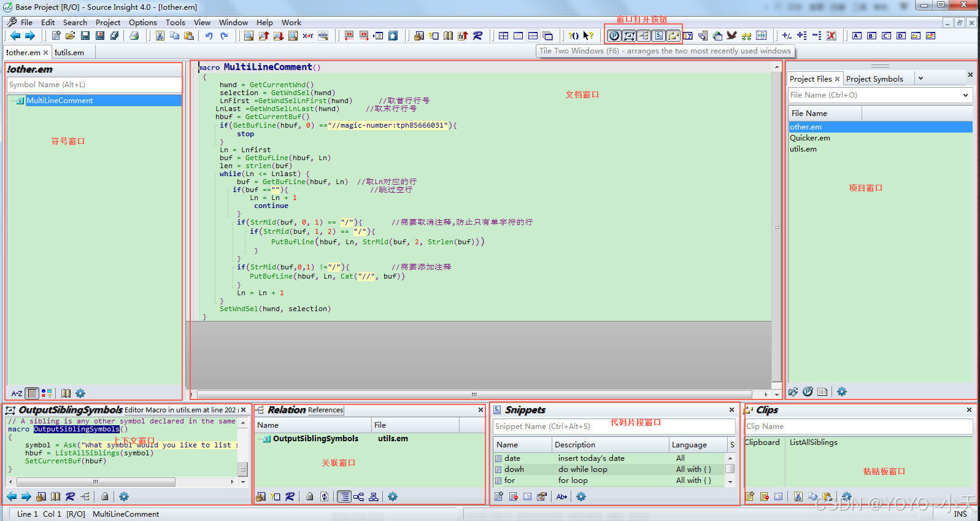This screenshot has height=521, width=980.
Task: Click the red X delete-line toolbar icon
Action: pyautogui.click(x=831, y=36)
